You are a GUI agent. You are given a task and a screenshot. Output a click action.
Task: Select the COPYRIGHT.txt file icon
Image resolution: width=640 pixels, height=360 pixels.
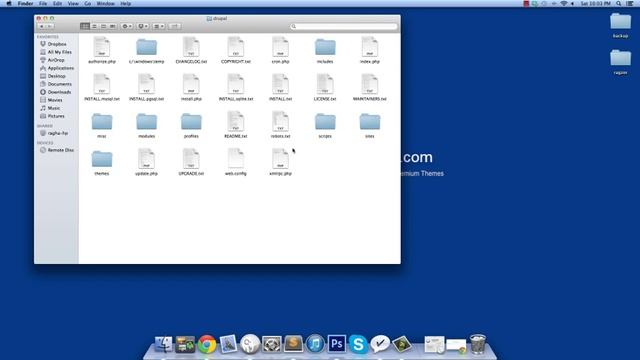point(236,47)
